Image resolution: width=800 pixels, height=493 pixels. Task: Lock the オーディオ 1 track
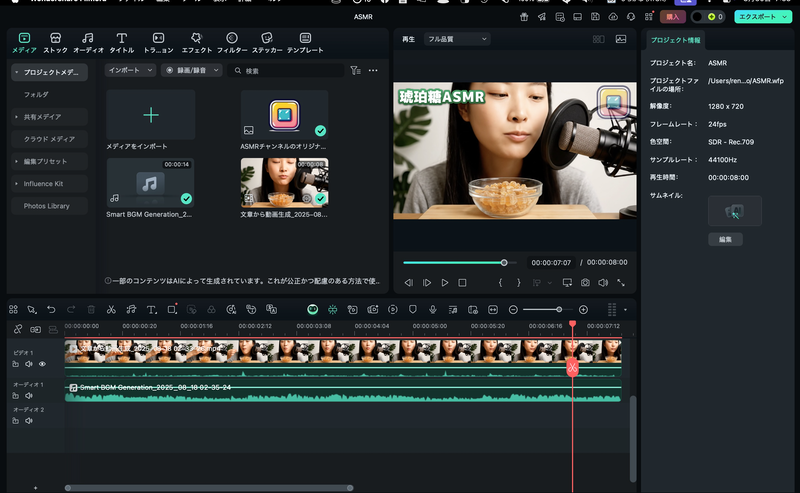coord(15,396)
